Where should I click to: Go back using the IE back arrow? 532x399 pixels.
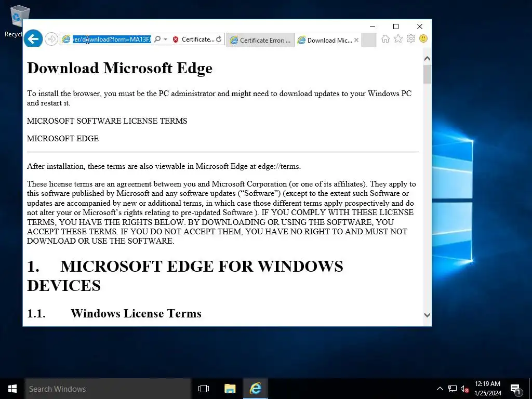click(x=33, y=39)
